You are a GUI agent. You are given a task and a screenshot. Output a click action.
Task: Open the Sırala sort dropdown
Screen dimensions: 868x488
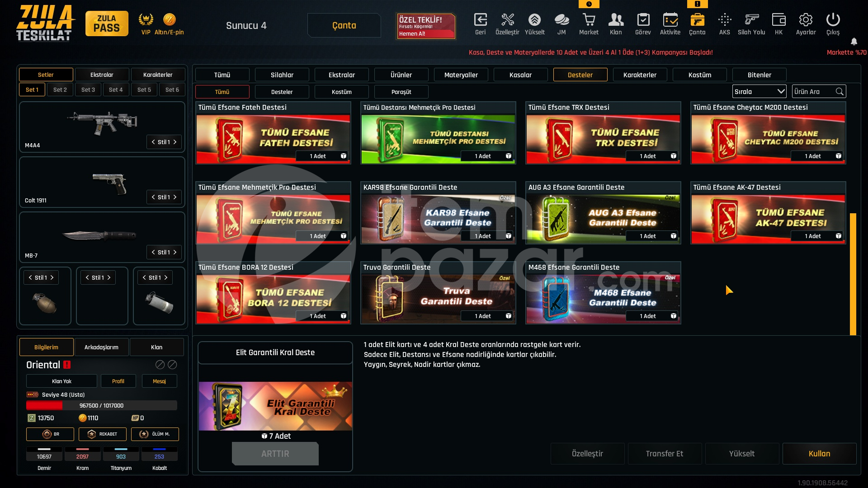(759, 92)
